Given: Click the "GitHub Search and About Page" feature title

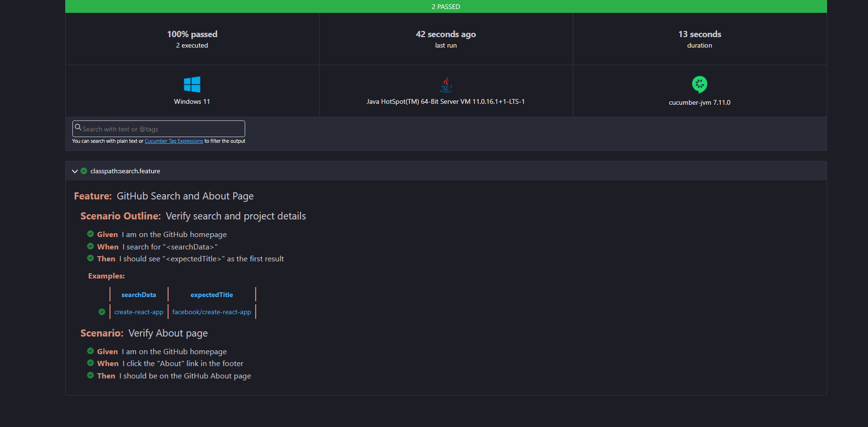Looking at the screenshot, I should [x=185, y=196].
